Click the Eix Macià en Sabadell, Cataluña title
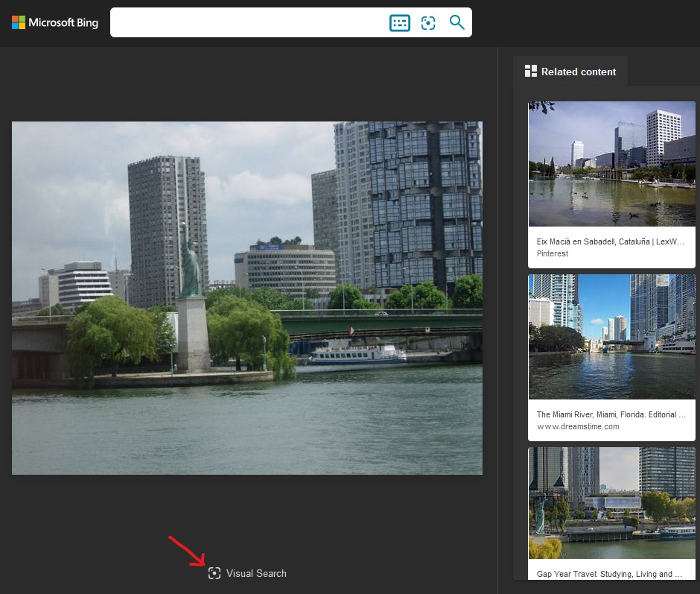Viewport: 700px width, 594px height. tap(611, 241)
